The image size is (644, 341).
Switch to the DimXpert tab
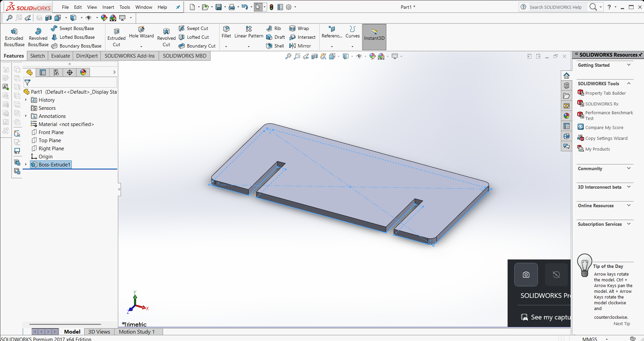(87, 56)
